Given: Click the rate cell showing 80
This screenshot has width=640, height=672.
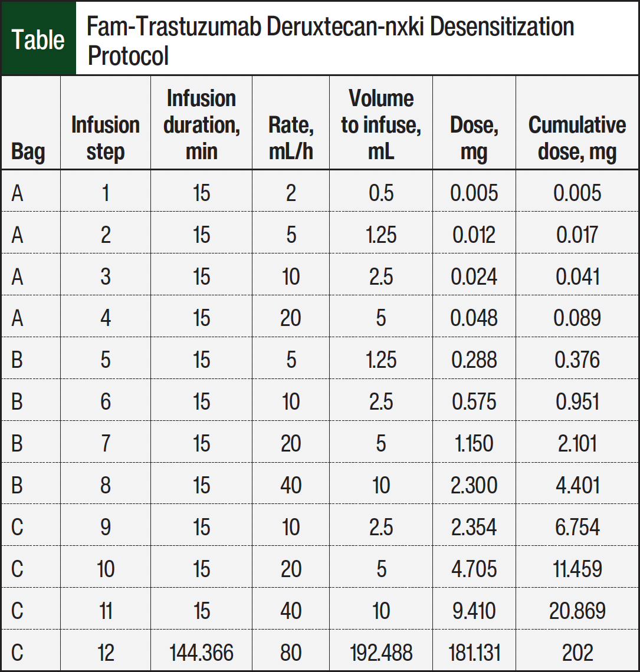Looking at the screenshot, I should 291,653.
